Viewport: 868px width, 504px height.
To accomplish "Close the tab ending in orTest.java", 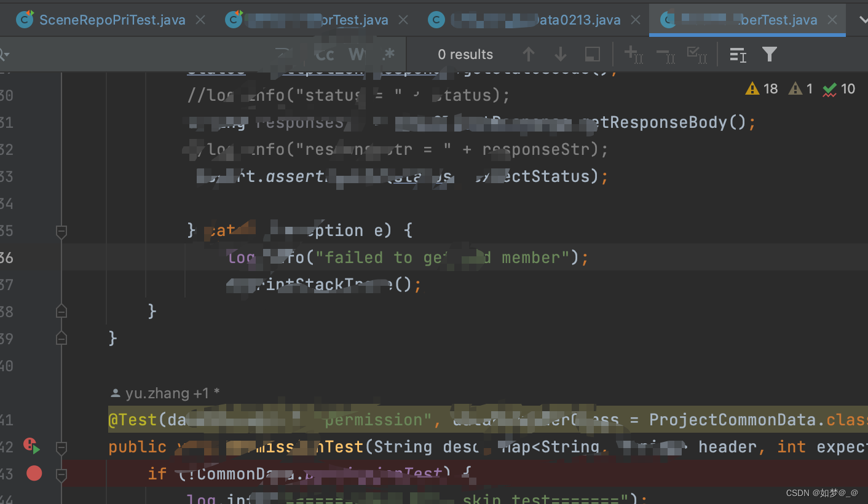I will (x=403, y=20).
